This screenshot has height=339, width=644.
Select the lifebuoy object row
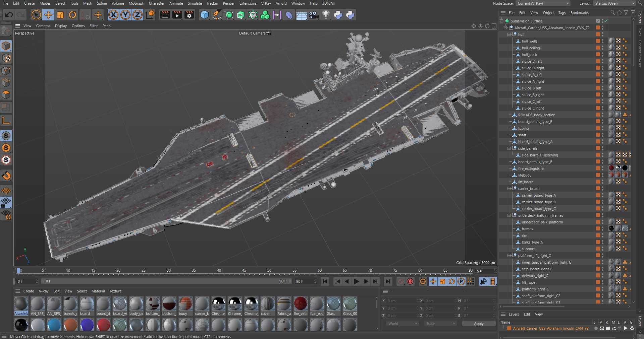tap(525, 175)
